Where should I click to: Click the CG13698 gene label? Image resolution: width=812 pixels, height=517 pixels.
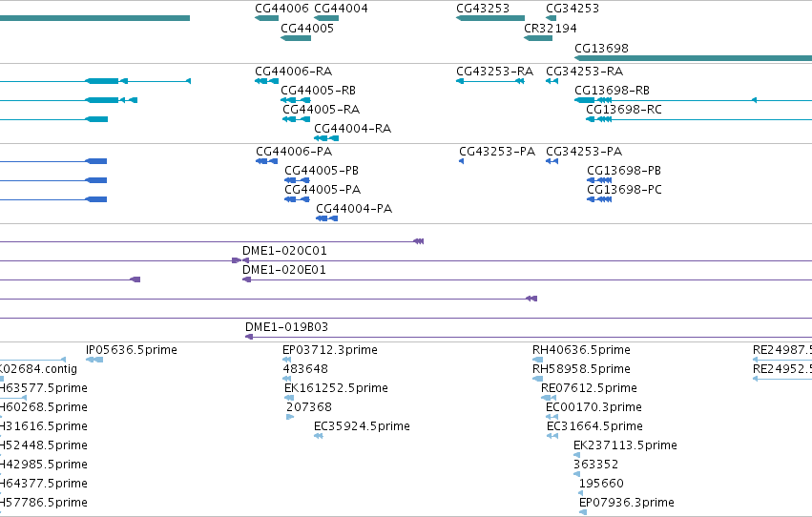pos(601,48)
